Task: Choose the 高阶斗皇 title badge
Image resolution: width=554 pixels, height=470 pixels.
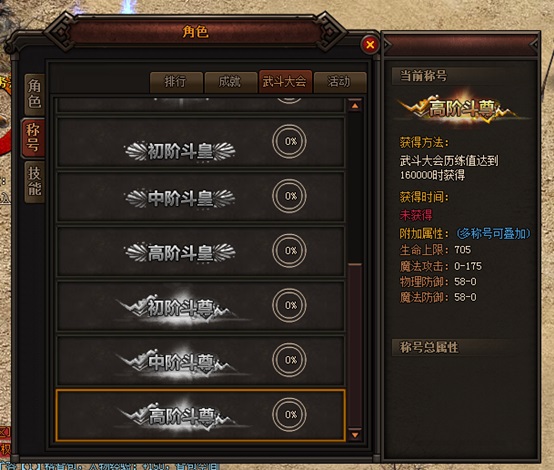Action: click(180, 253)
